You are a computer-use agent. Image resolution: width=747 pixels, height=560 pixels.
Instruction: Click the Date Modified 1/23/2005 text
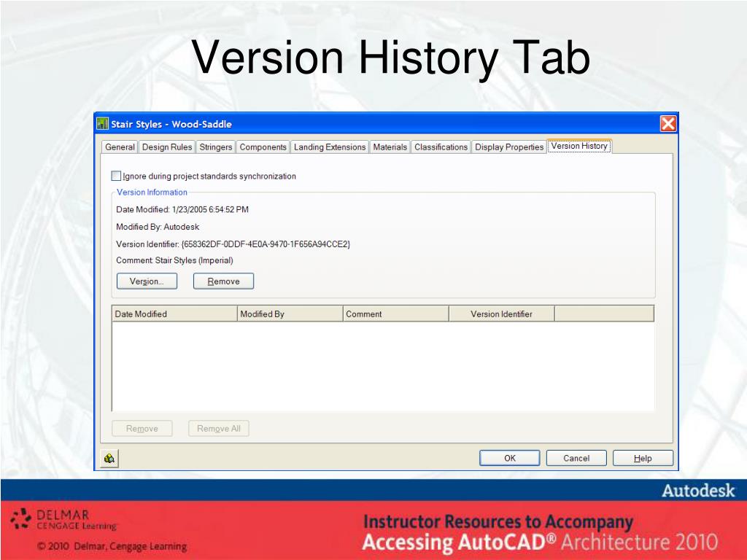pyautogui.click(x=182, y=209)
